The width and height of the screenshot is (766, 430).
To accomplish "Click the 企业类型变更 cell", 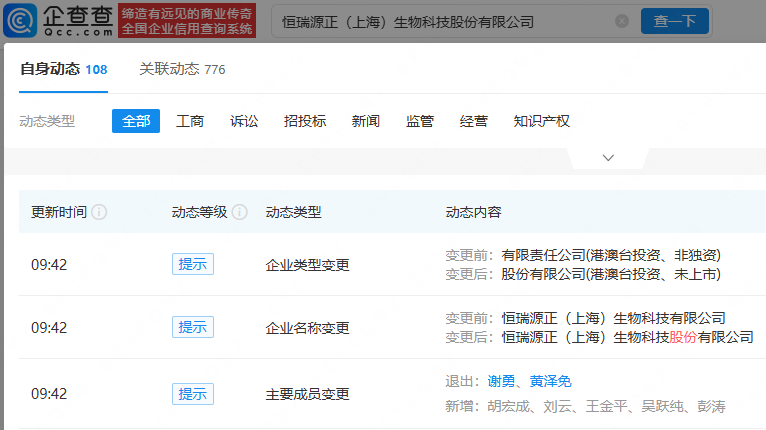I will [307, 265].
